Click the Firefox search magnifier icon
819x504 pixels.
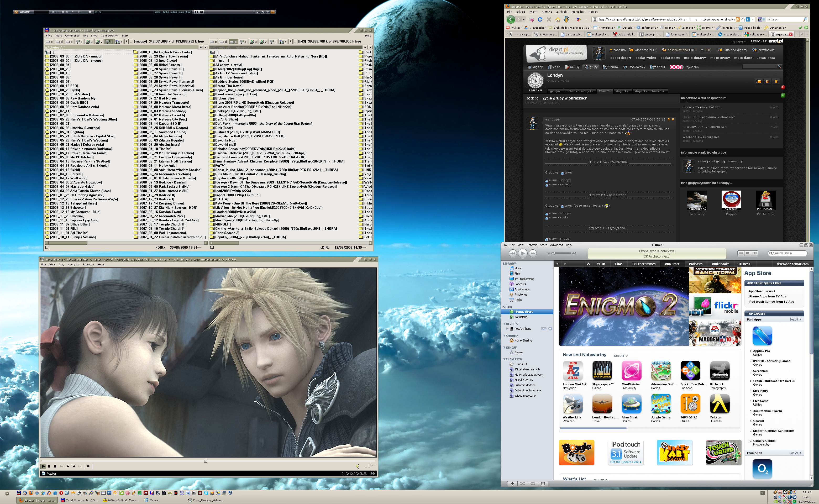805,19
